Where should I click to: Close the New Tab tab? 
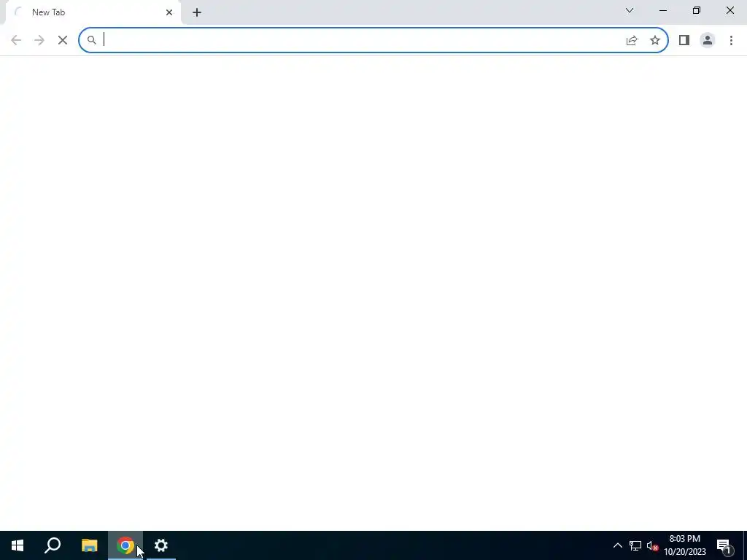[x=169, y=12]
